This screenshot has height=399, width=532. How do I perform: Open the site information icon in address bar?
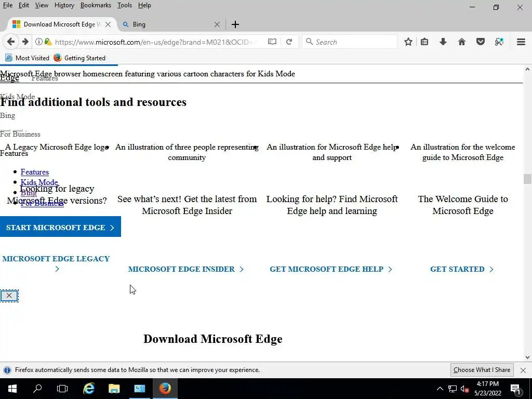click(38, 42)
